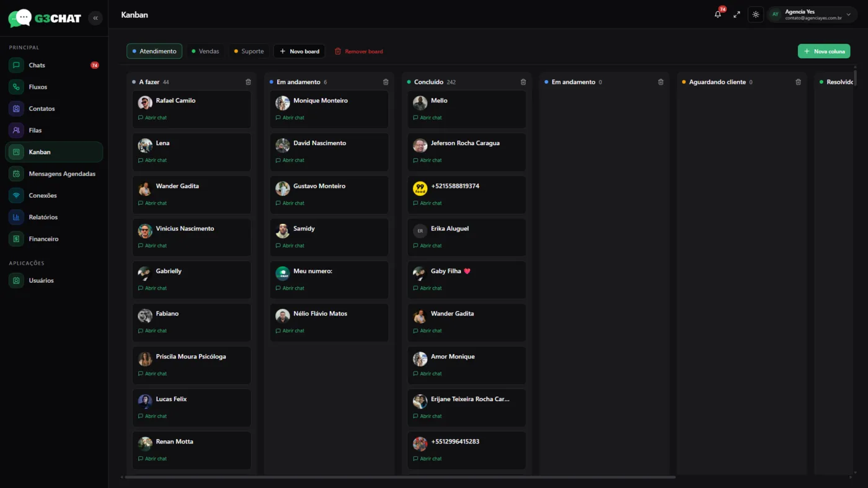Open chat for Rafael Camilo
This screenshot has height=488, width=868.
(x=153, y=117)
